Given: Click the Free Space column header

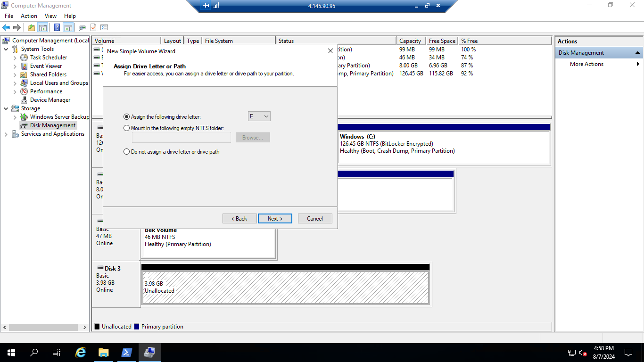Looking at the screenshot, I should click(442, 41).
